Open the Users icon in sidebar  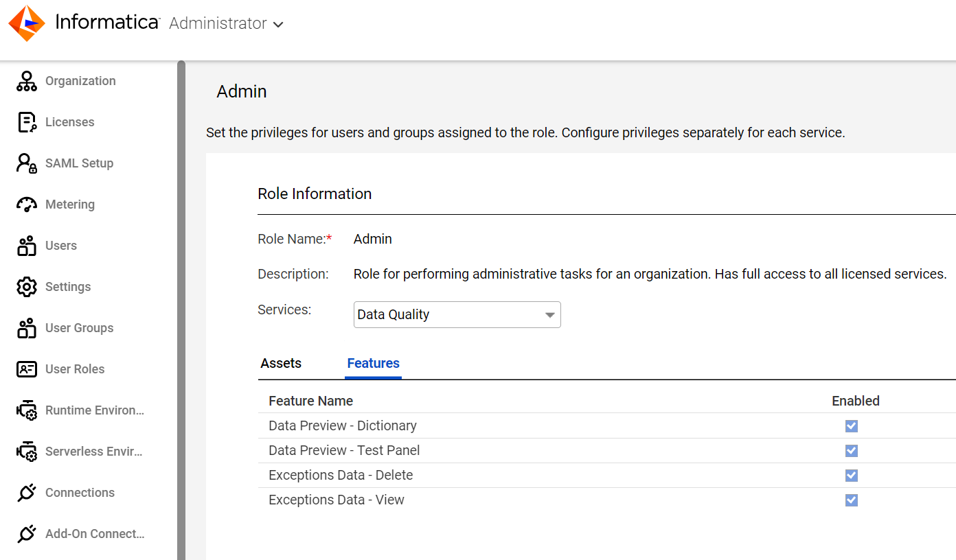[x=27, y=246]
